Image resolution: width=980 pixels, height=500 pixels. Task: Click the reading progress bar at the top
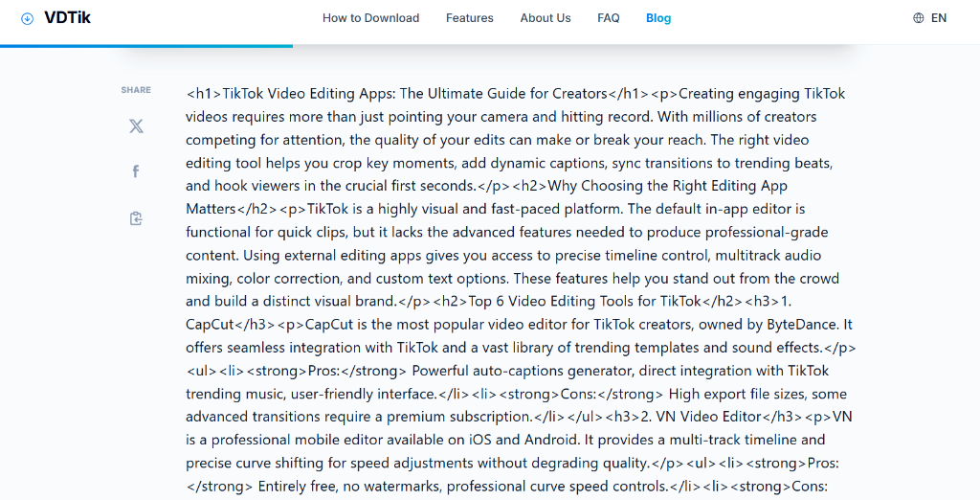[x=146, y=46]
